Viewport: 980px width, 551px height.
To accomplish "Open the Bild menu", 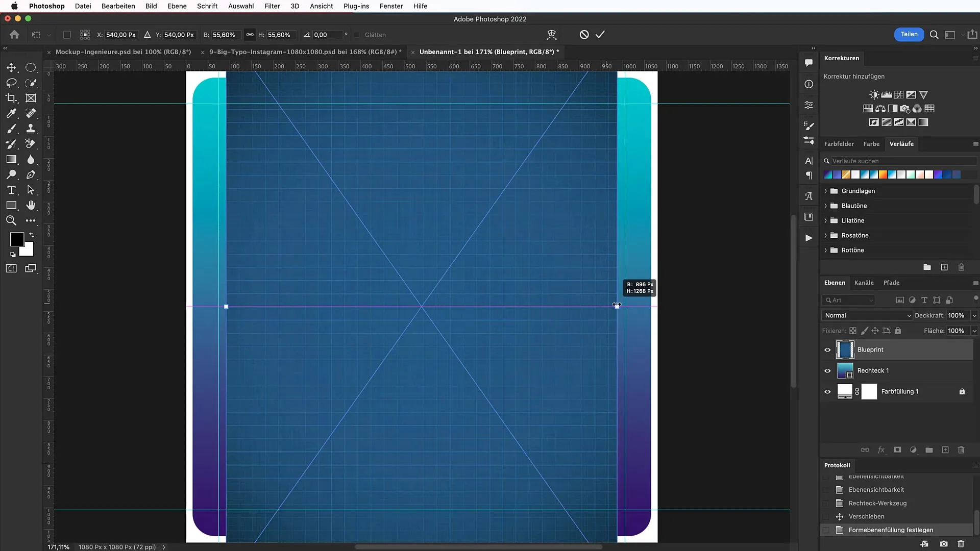I will point(151,6).
